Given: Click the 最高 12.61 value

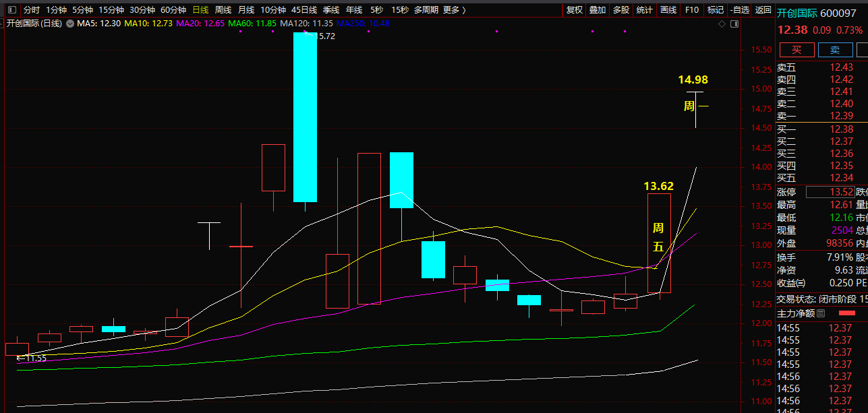Looking at the screenshot, I should pyautogui.click(x=840, y=205).
